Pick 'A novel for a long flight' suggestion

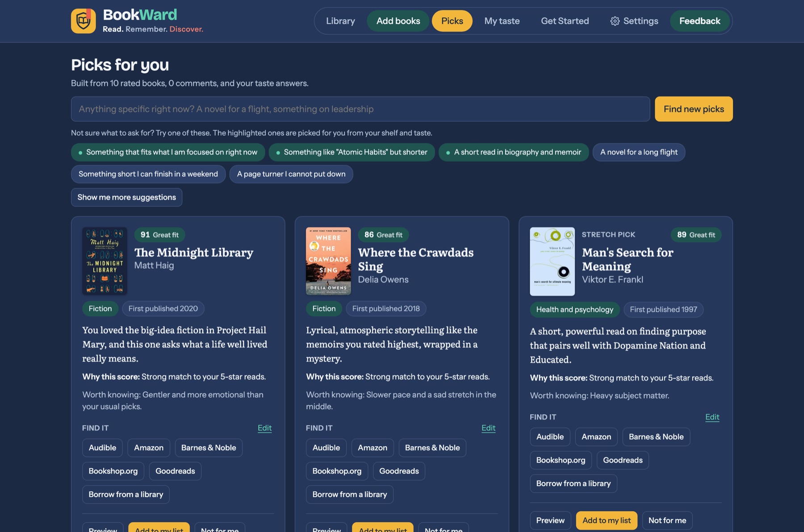[639, 152]
